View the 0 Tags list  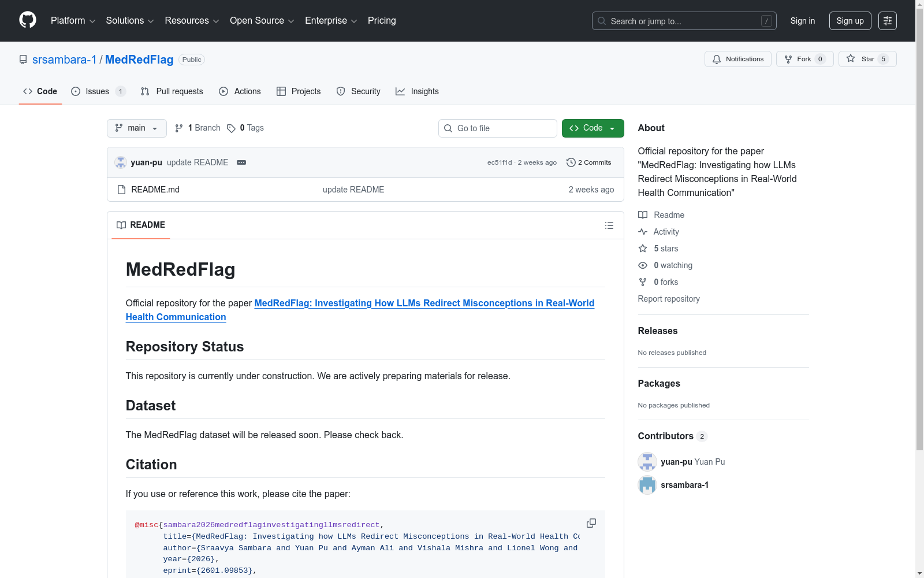coord(245,128)
